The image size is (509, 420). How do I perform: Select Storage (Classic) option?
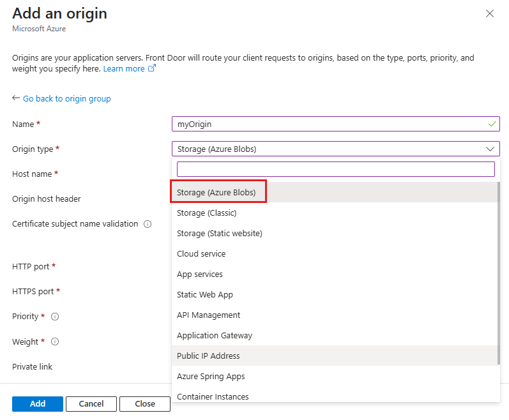pyautogui.click(x=335, y=213)
